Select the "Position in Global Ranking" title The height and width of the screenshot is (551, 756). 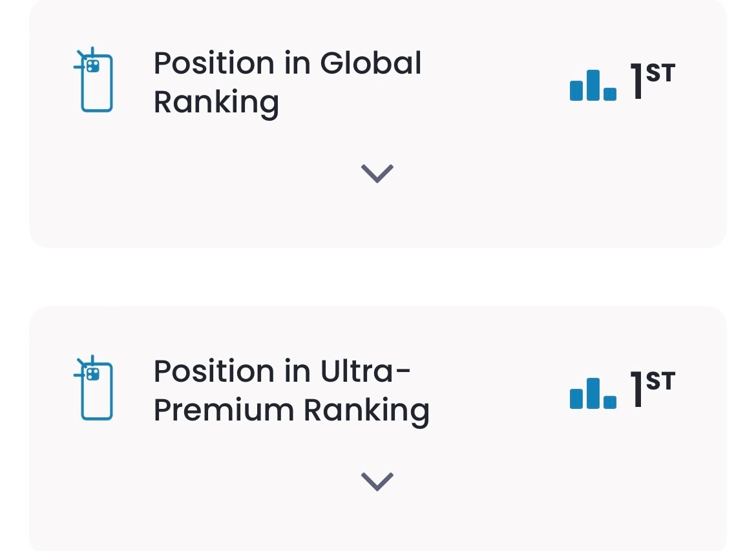coord(287,82)
